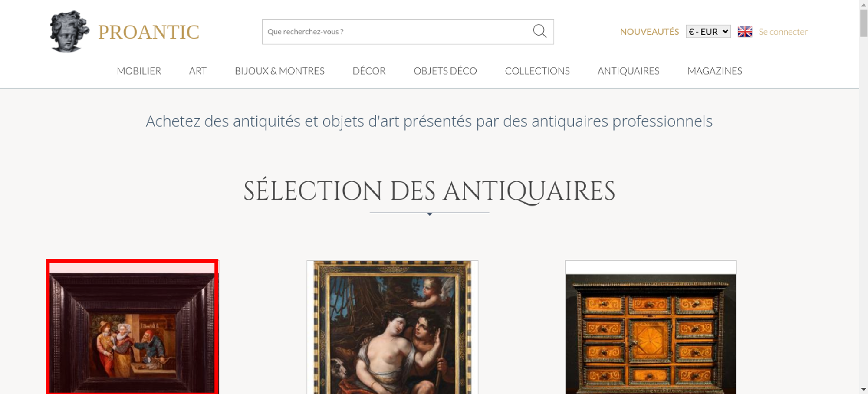Go to the ANTIQUAIRES section
The image size is (868, 394).
click(x=628, y=71)
